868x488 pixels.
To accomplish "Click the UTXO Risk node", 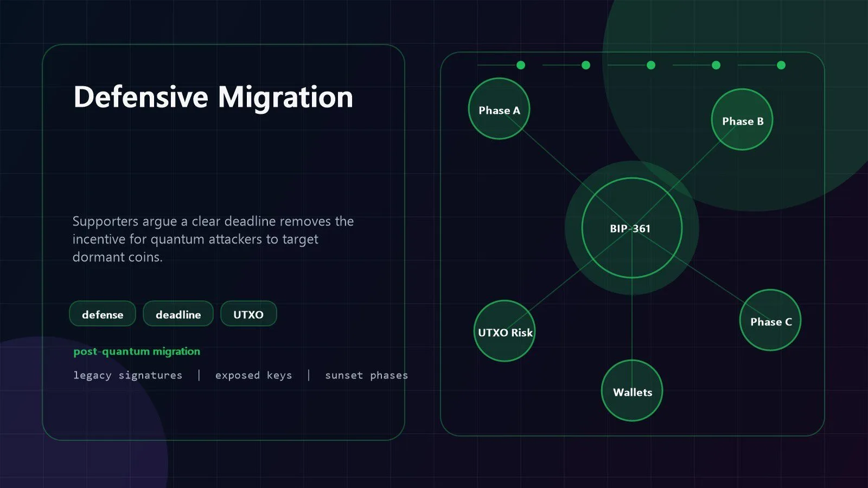I will [505, 331].
